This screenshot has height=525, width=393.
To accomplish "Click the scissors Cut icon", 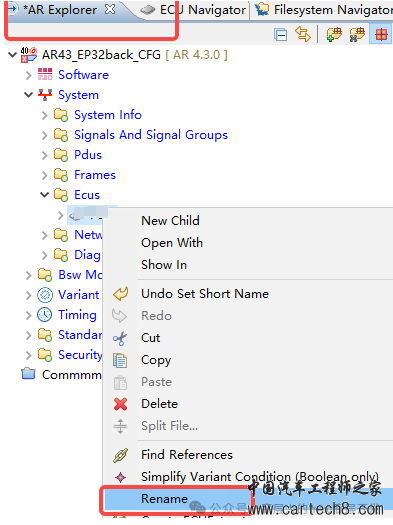I will (x=120, y=339).
